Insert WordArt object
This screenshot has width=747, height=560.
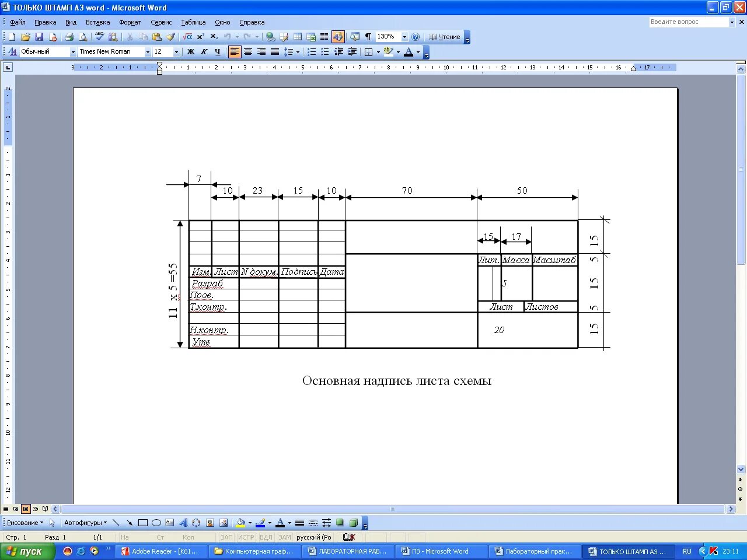tap(183, 523)
